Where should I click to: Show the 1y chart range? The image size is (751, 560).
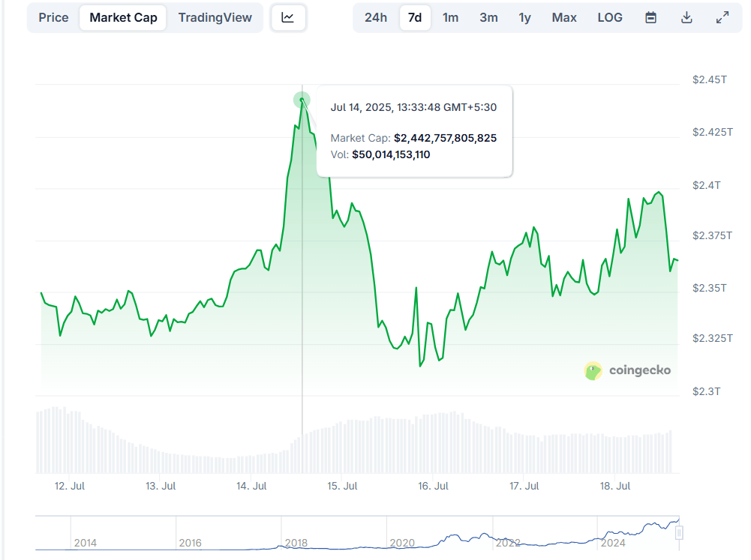click(524, 17)
